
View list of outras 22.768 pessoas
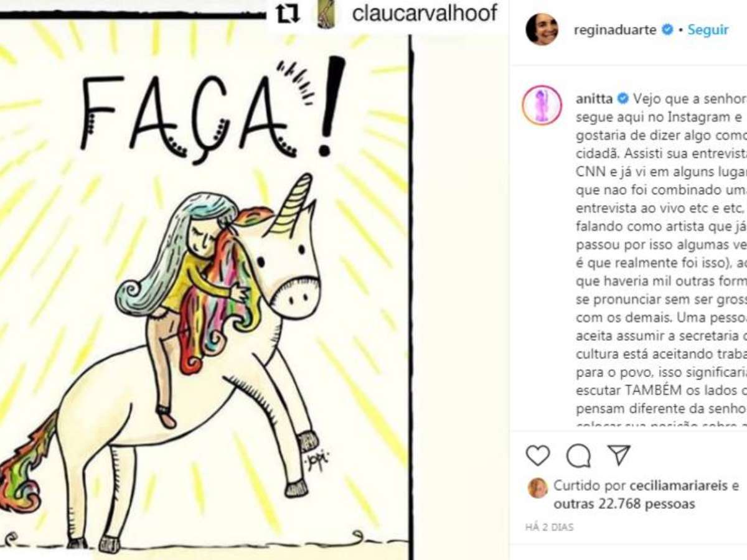coord(624,503)
